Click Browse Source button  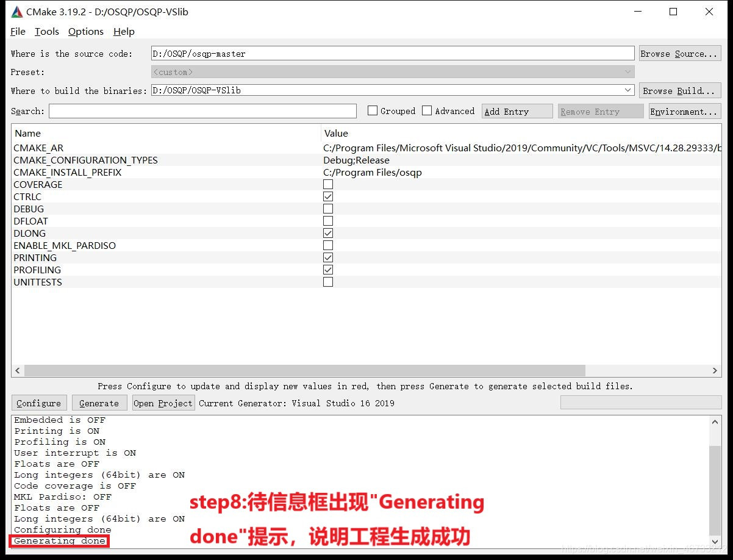(x=680, y=54)
